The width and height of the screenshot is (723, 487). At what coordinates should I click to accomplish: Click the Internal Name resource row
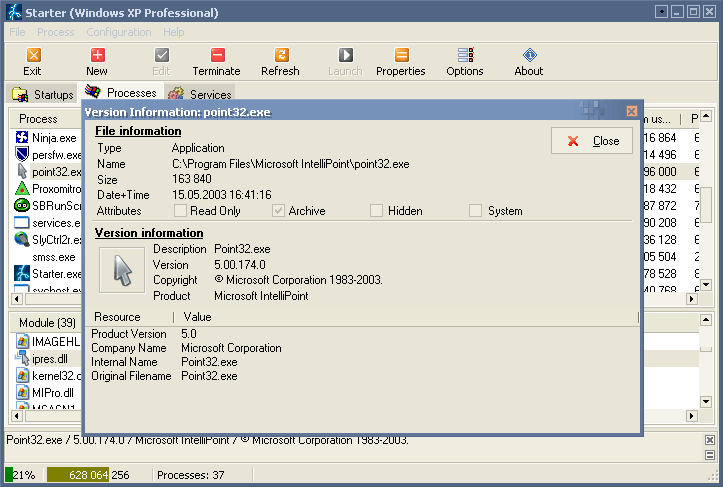point(363,362)
